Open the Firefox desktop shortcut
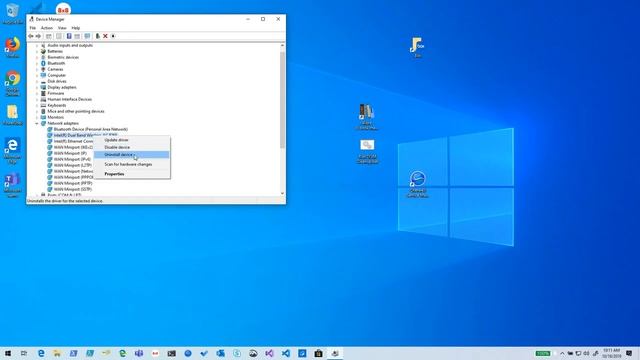 (13, 47)
